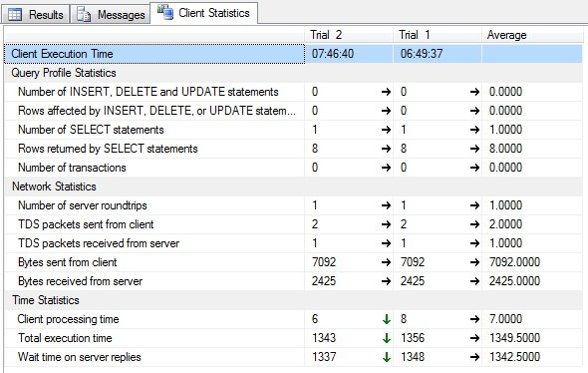This screenshot has height=373, width=588.
Task: Select the Query Profile Statistics section header
Action: coord(64,73)
